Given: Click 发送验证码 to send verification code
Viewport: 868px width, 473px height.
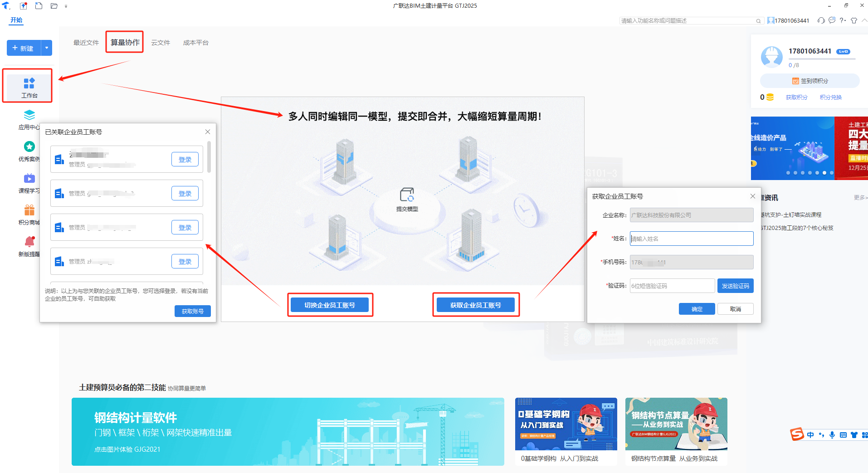Looking at the screenshot, I should [735, 285].
